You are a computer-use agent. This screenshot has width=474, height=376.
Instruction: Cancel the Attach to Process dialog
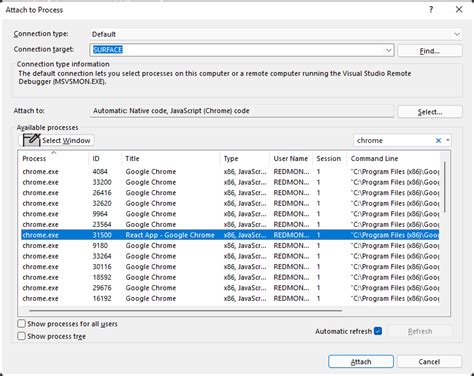(x=429, y=362)
